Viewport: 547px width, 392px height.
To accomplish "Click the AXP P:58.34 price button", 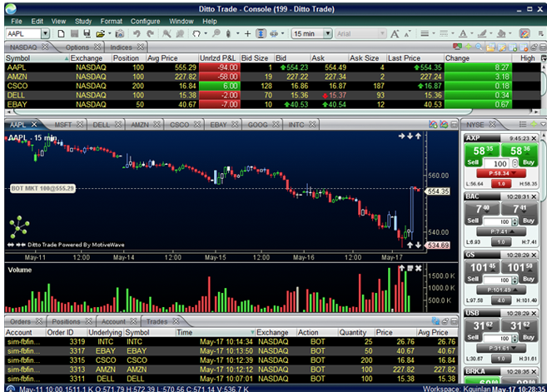I will click(x=501, y=173).
